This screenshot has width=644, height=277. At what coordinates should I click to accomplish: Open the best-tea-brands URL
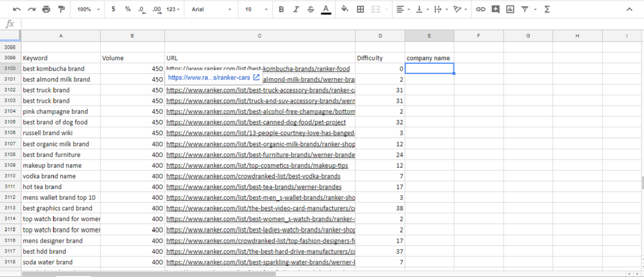point(254,187)
